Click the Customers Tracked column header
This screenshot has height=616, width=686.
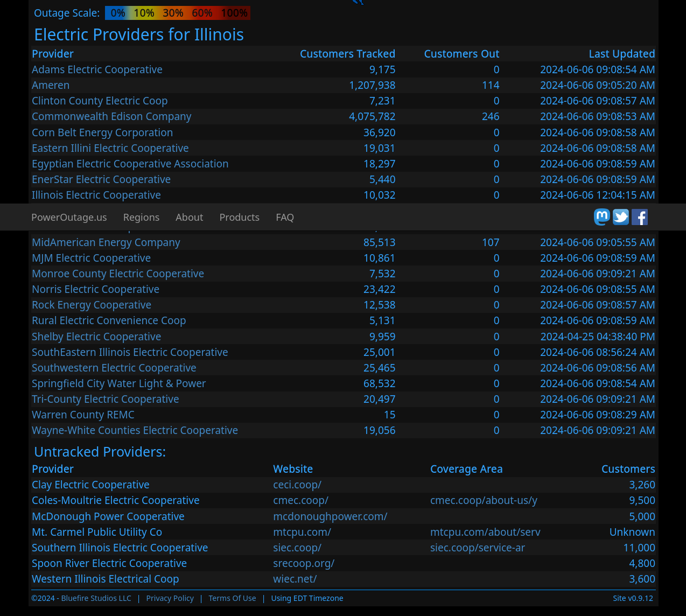click(x=348, y=54)
